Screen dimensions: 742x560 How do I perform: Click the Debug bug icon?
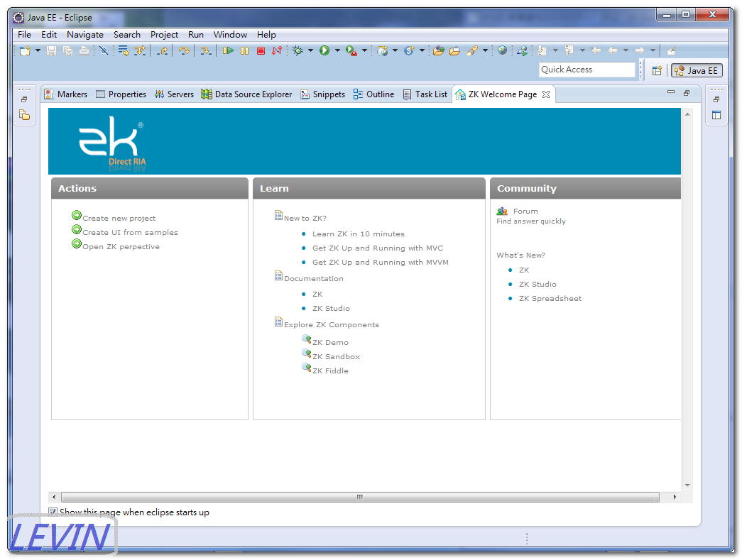(298, 50)
